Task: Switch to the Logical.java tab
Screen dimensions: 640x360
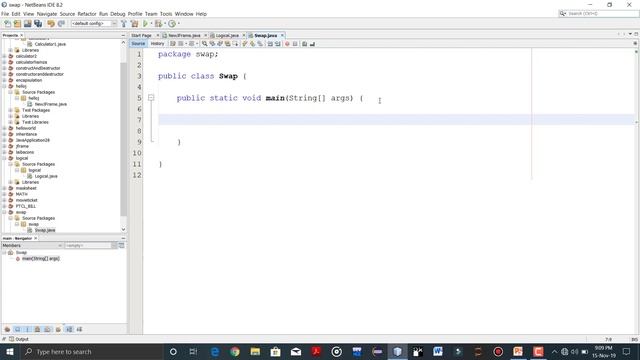Action: click(227, 36)
